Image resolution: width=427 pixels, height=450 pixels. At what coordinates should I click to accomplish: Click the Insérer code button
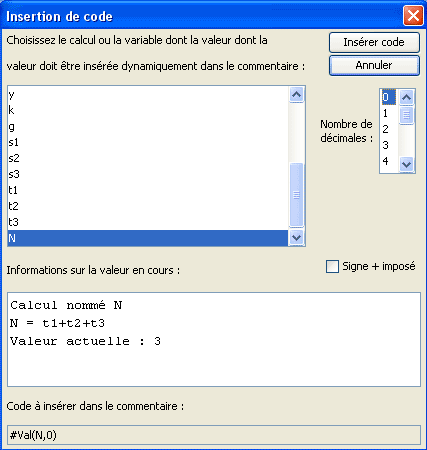click(x=374, y=42)
